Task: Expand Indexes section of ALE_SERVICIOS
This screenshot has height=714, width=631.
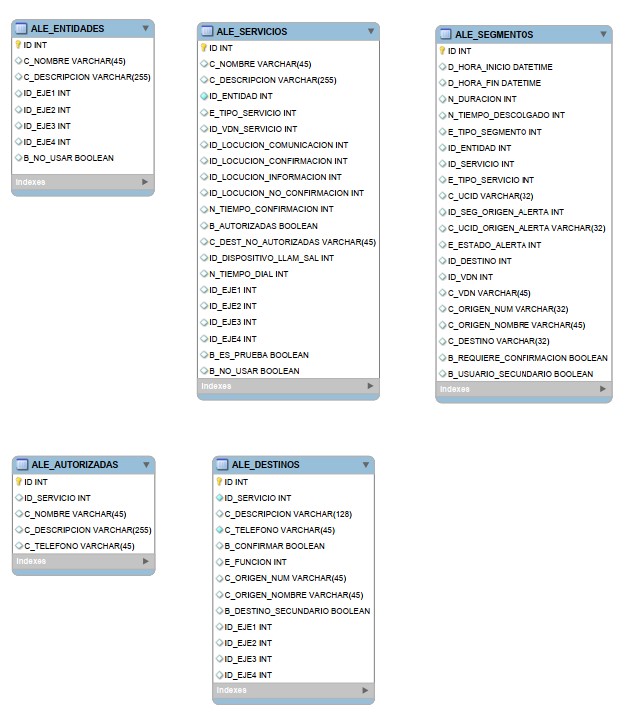Action: [370, 386]
